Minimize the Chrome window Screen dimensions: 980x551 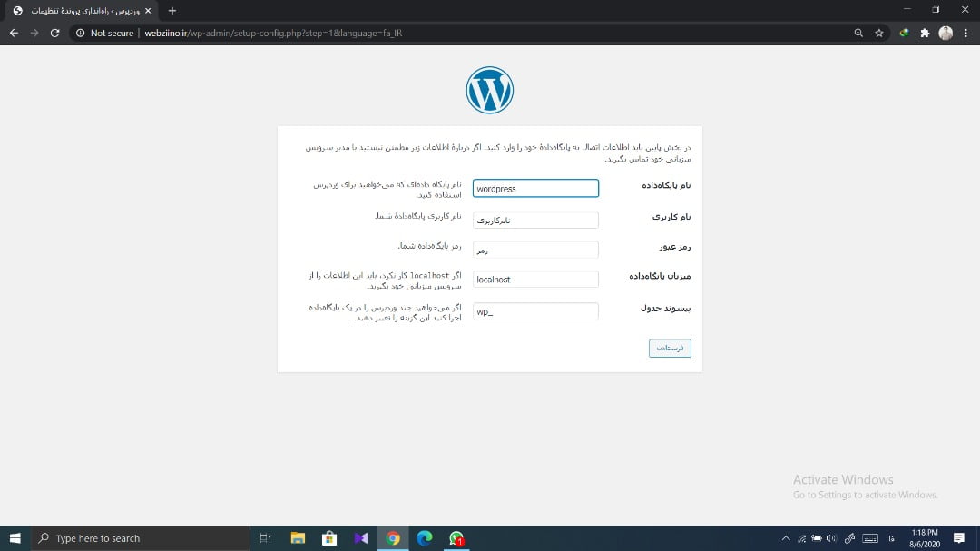coord(906,9)
